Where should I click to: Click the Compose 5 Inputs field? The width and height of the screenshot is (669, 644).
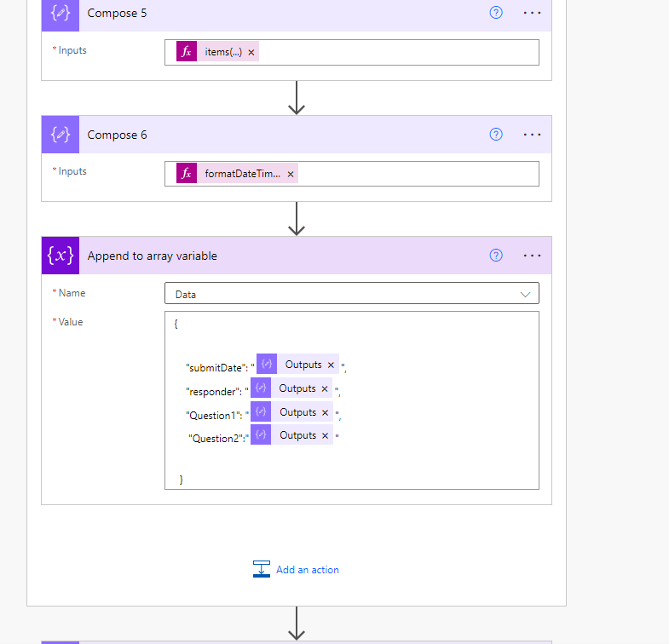[352, 53]
